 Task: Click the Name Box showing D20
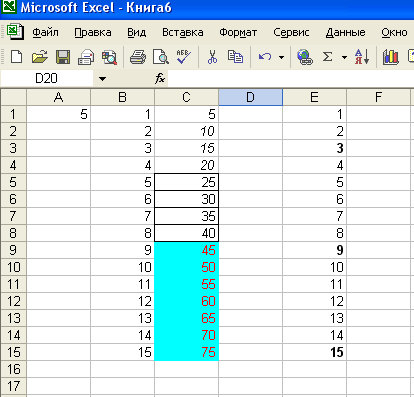(x=47, y=79)
